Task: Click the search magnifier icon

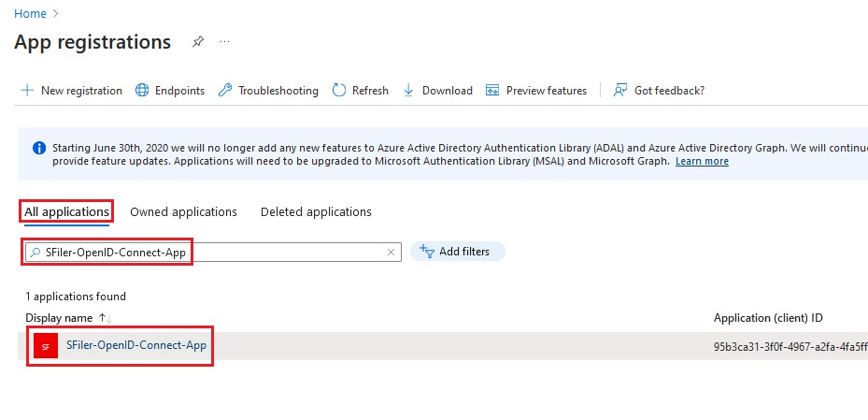Action: (x=35, y=253)
